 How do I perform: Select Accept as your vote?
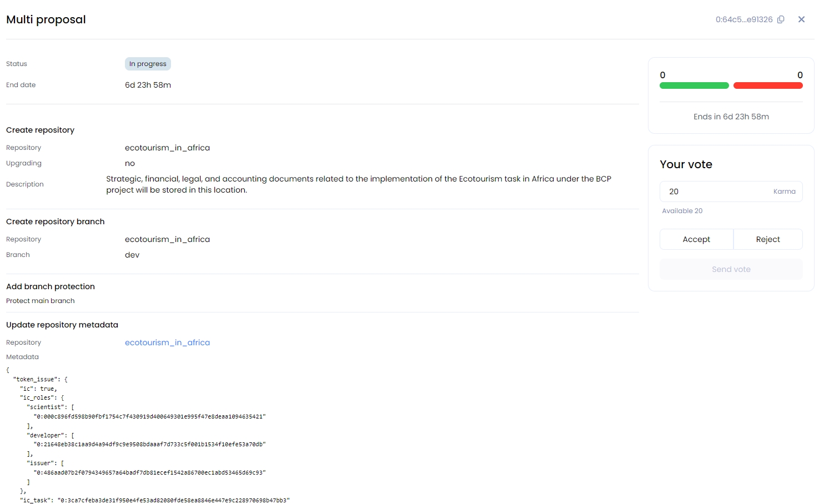pyautogui.click(x=696, y=239)
